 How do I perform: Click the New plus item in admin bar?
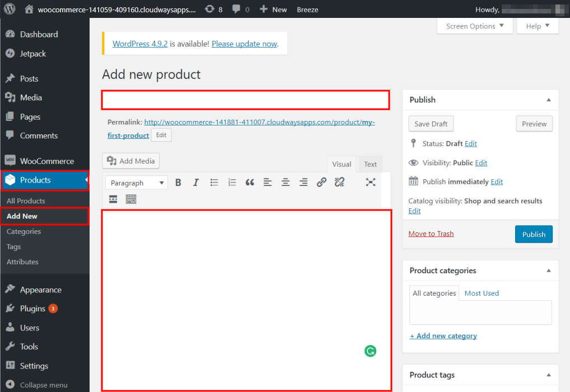pos(273,10)
